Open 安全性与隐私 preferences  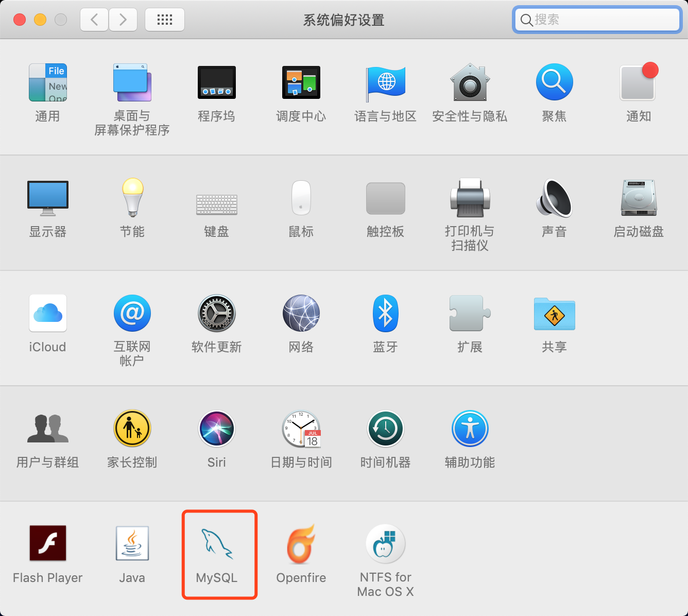pos(470,82)
